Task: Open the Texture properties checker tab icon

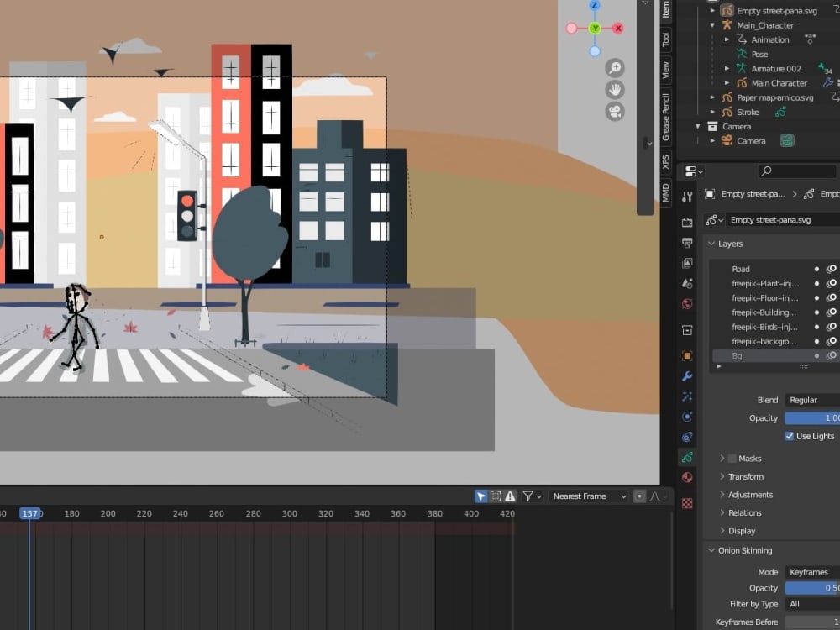Action: (x=687, y=503)
